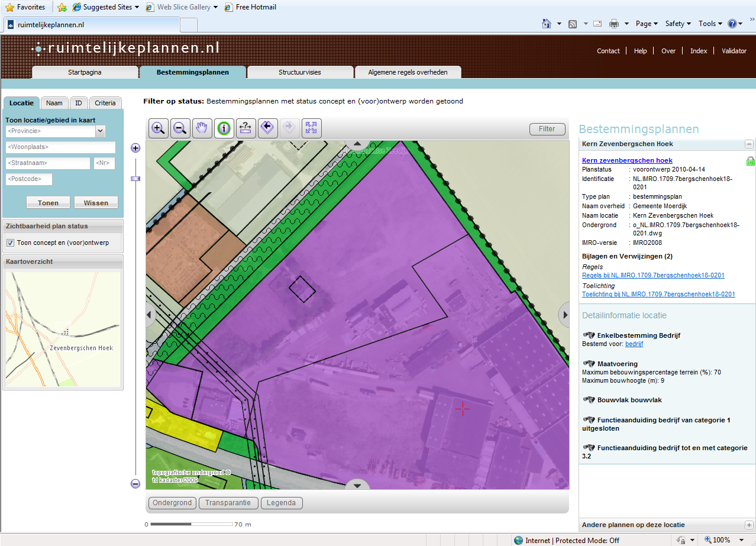This screenshot has width=756, height=546.
Task: Select the zoom in magnifier tool
Action: click(158, 128)
